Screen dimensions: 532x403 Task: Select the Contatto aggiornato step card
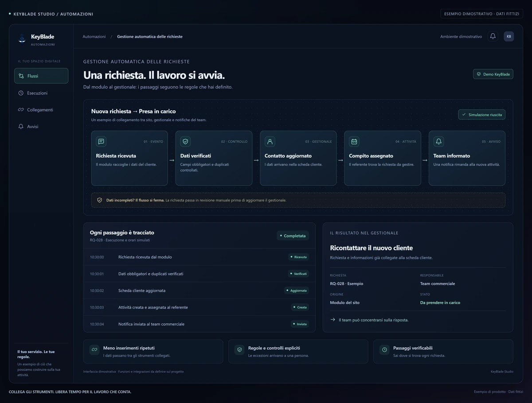click(x=298, y=158)
